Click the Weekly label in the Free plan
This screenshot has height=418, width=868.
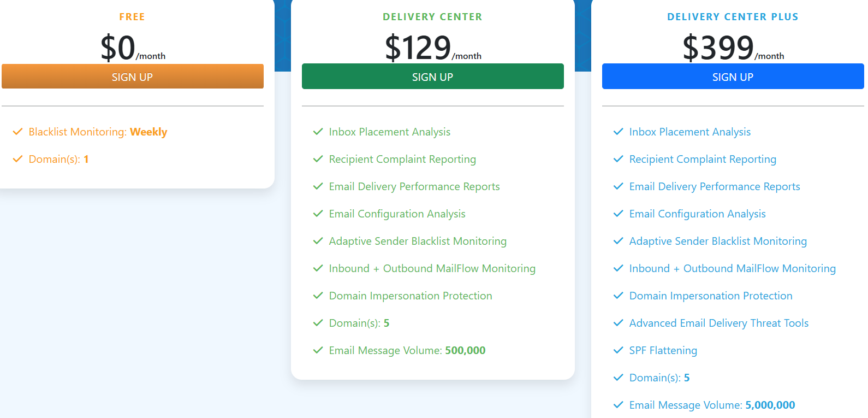click(148, 131)
